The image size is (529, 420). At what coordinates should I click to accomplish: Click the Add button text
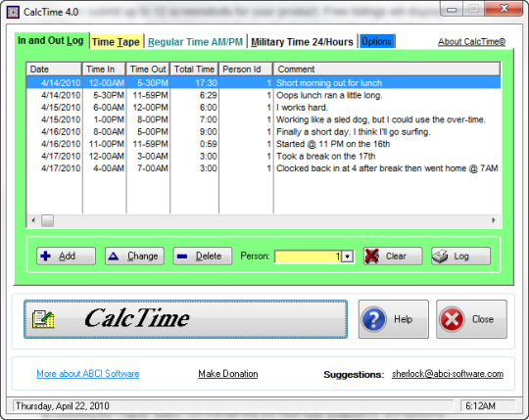pos(68,257)
